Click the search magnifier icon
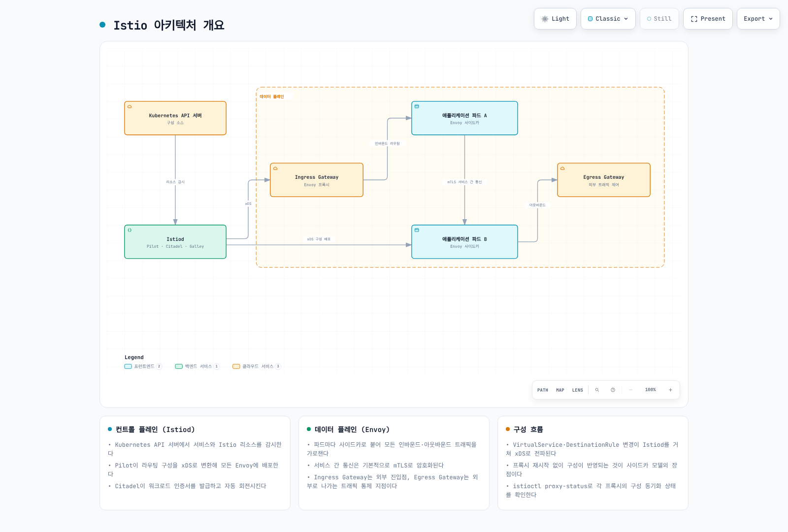This screenshot has height=532, width=788. coord(597,390)
